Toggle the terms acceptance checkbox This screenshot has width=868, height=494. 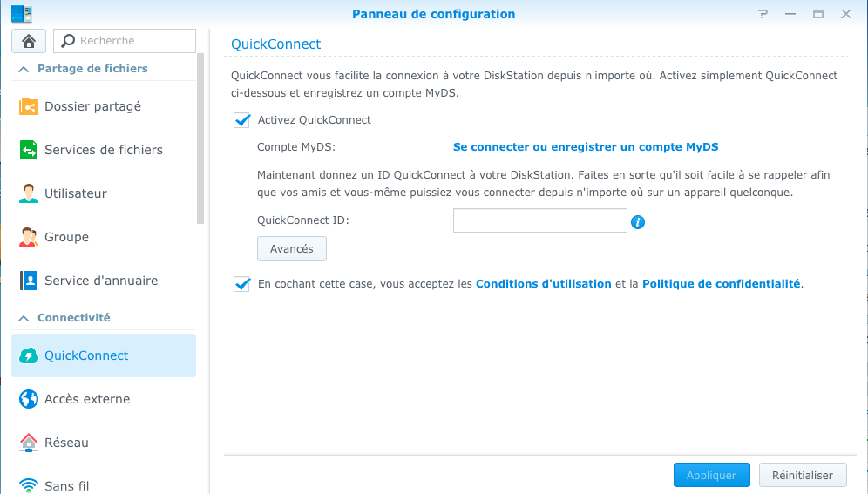pyautogui.click(x=242, y=284)
